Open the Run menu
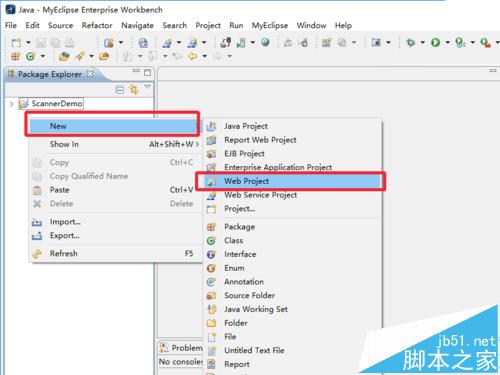500x375 pixels. coord(236,25)
